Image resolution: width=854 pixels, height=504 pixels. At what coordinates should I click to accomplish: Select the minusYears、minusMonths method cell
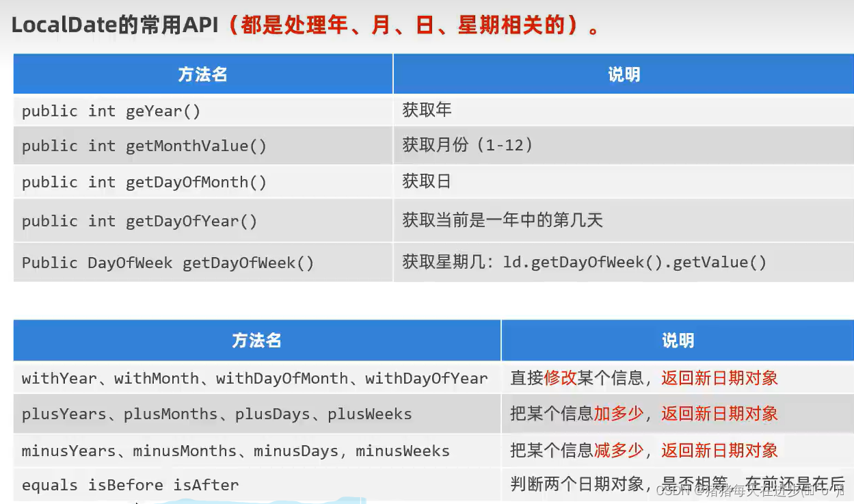(x=235, y=451)
